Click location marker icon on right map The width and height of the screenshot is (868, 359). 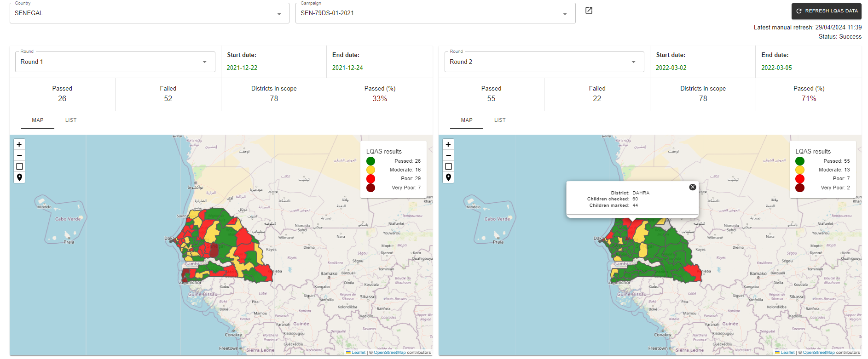[448, 177]
